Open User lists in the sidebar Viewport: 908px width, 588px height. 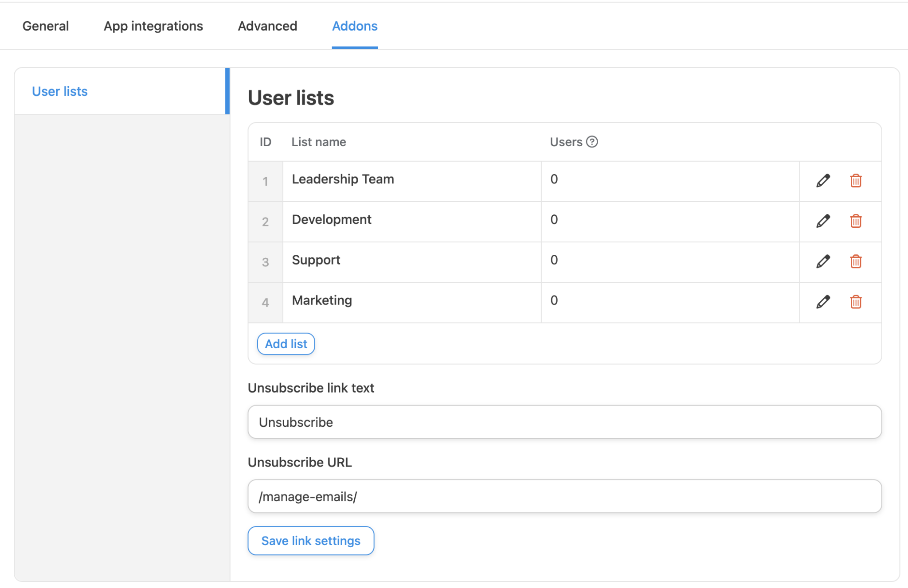tap(59, 91)
